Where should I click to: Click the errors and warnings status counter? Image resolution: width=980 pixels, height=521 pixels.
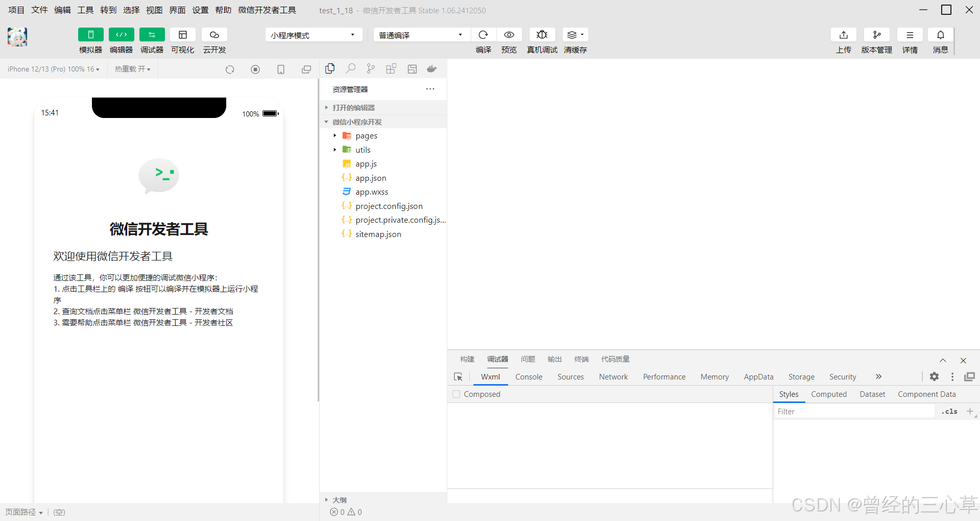pos(346,512)
